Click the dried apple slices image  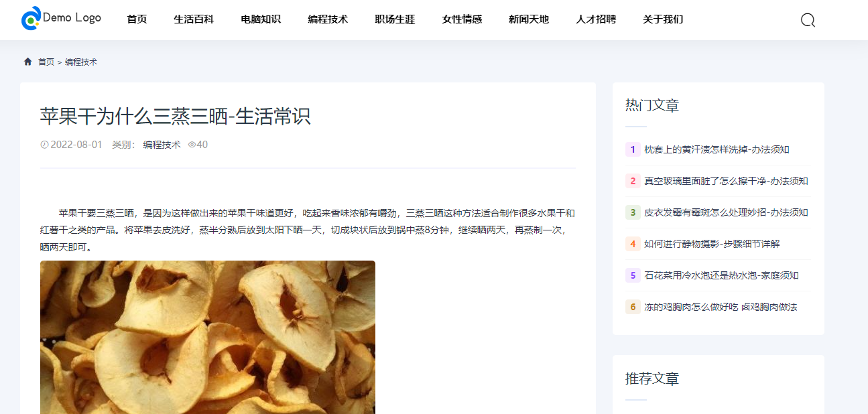(x=208, y=337)
